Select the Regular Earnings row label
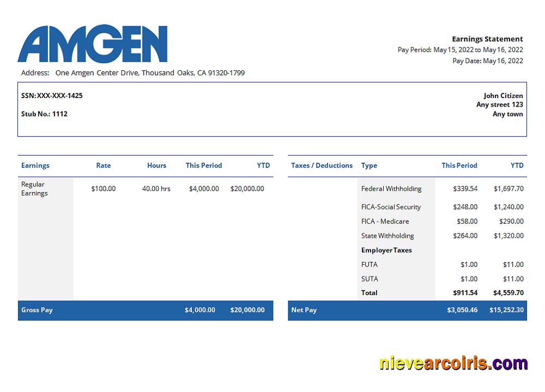The image size is (545, 392). tap(34, 188)
